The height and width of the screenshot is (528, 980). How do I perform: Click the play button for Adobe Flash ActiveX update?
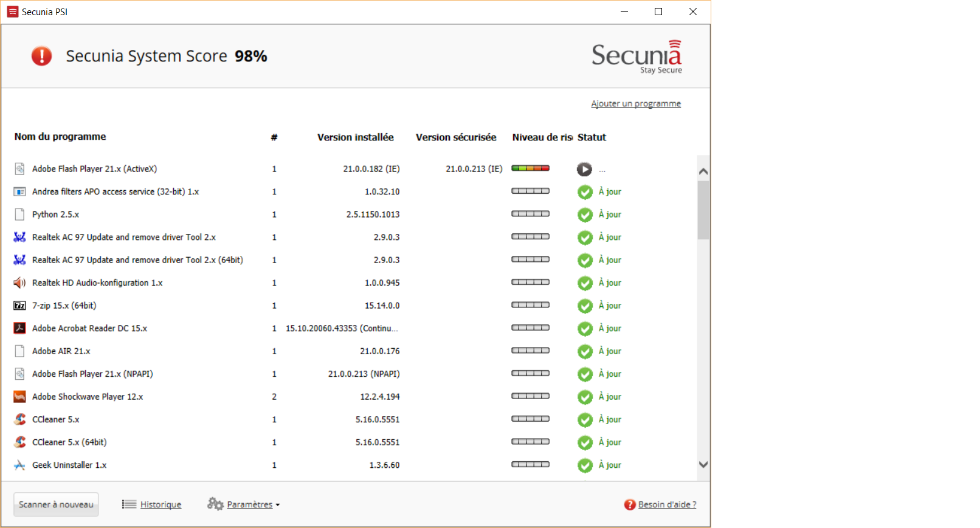click(584, 170)
